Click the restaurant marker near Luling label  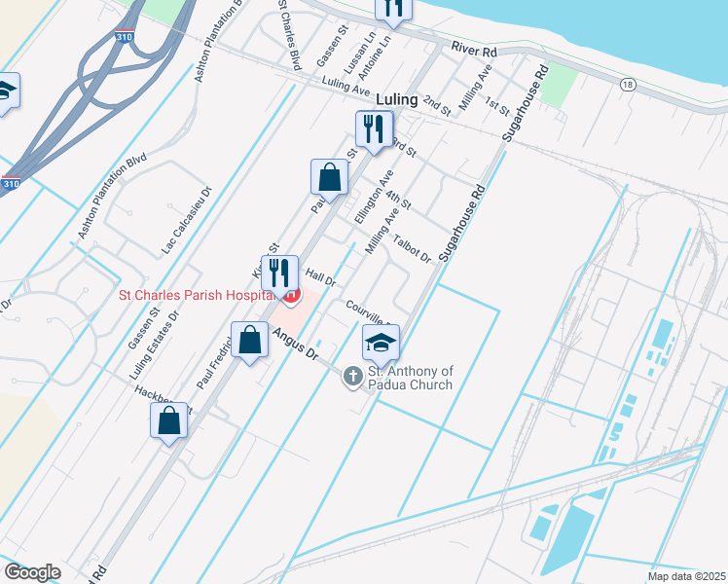tap(374, 129)
